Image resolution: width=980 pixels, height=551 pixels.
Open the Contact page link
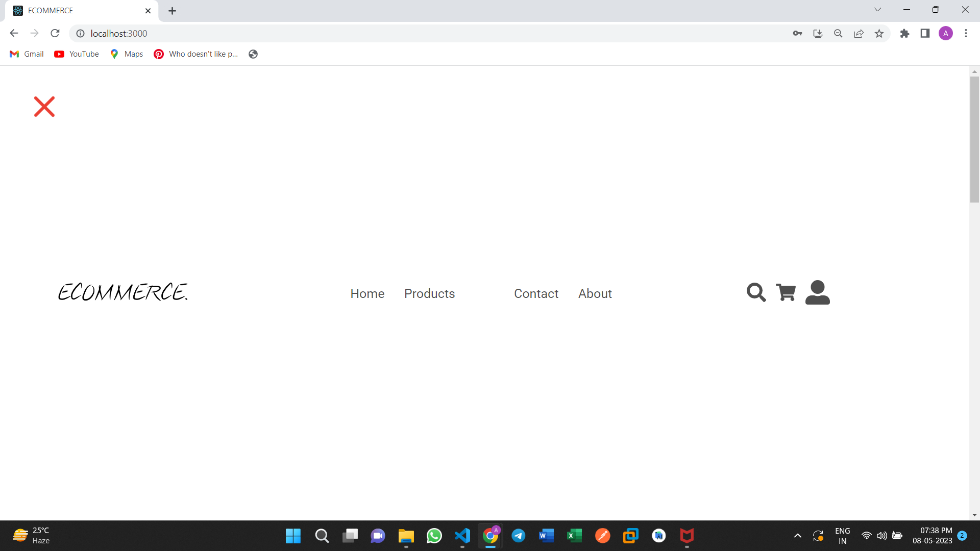tap(536, 293)
